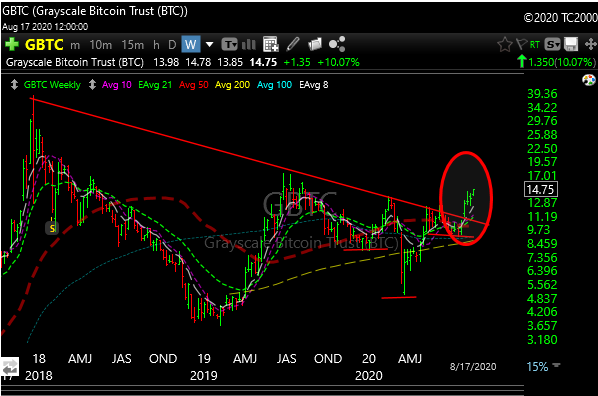Edit the Avg 10 indicator label
This screenshot has width=598, height=396.
(117, 85)
